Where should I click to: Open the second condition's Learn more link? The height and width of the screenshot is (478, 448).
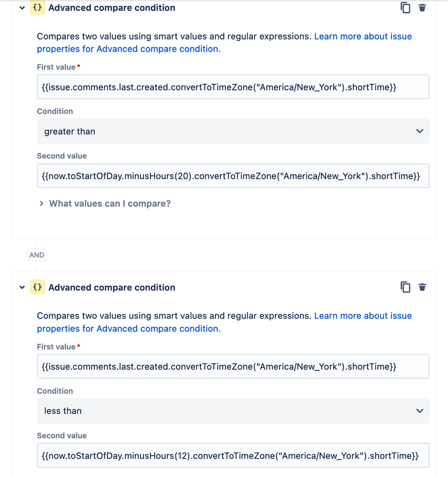point(224,322)
